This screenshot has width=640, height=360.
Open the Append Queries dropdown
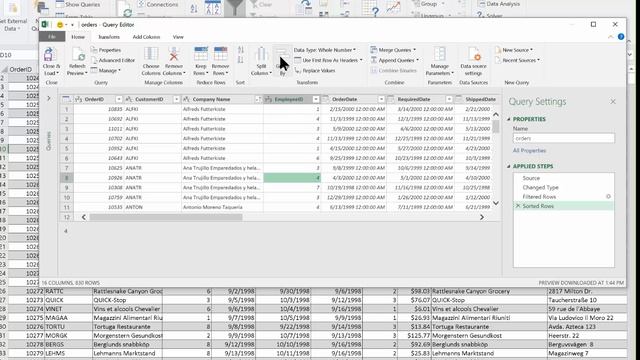pyautogui.click(x=394, y=60)
